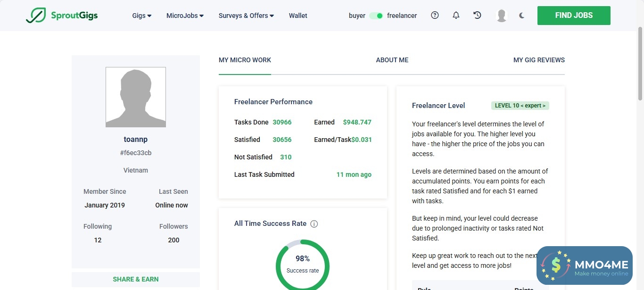Open the history clock icon
Screen dimensions: 644x290
click(477, 16)
